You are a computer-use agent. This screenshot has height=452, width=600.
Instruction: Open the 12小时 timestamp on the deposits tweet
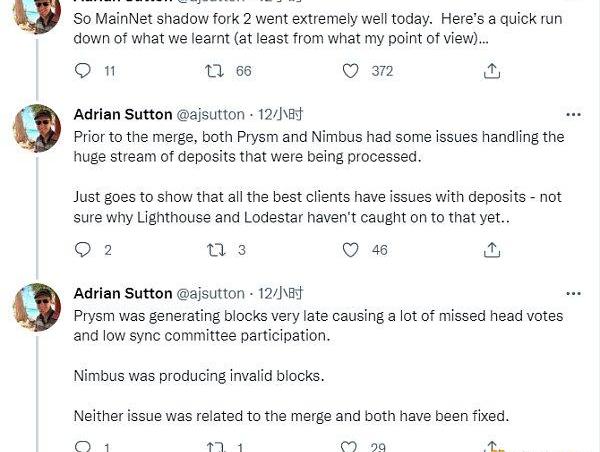(281, 115)
